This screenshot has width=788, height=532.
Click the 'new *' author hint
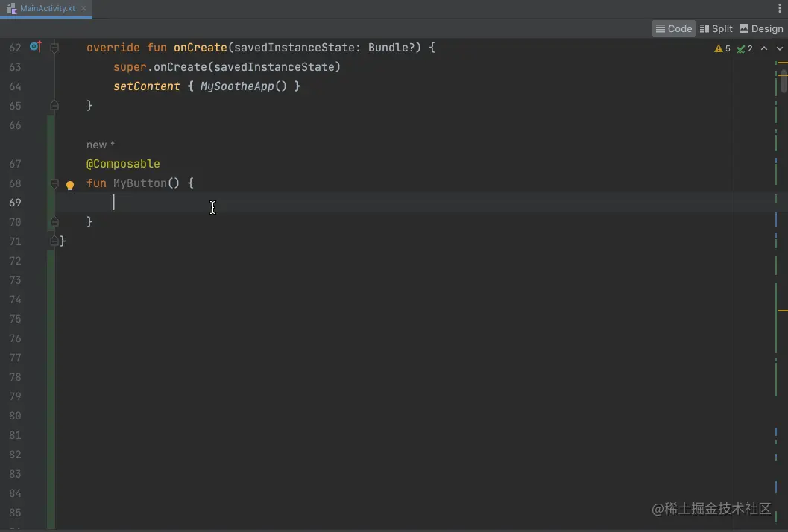(101, 145)
